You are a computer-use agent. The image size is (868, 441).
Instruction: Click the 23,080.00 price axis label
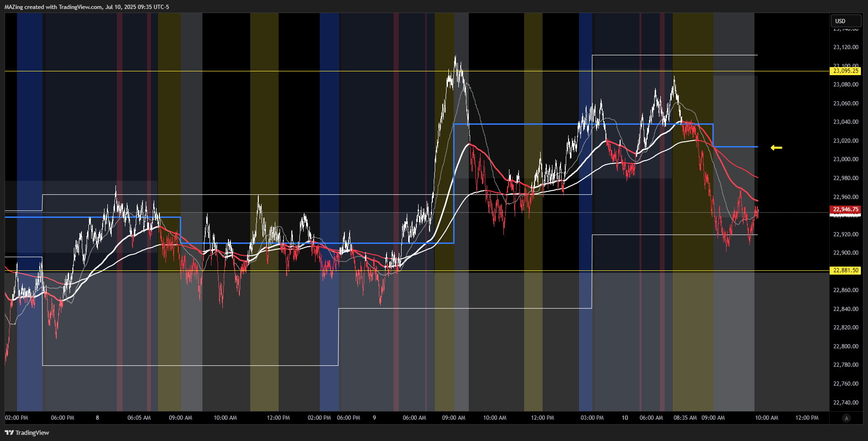point(846,85)
